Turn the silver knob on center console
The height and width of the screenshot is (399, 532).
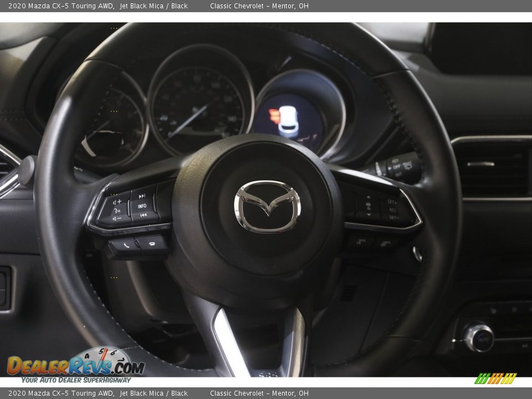pyautogui.click(x=479, y=337)
